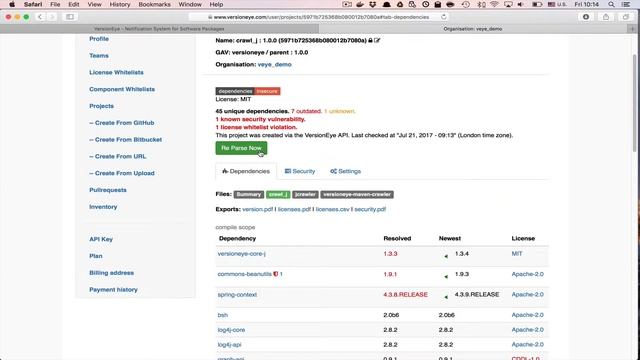Open Create From Bitbucket sidebar link
This screenshot has height=360, width=640.
[x=125, y=140]
